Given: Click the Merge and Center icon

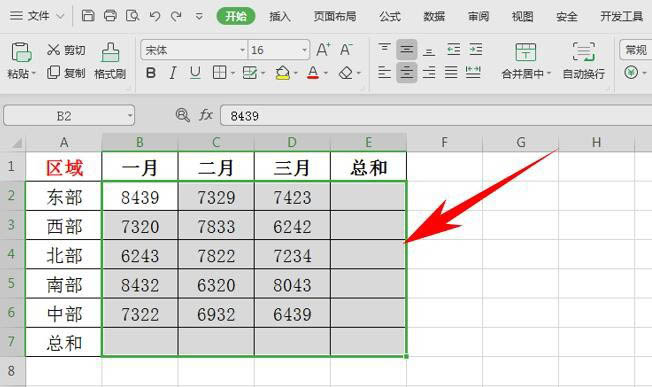Looking at the screenshot, I should click(x=526, y=52).
